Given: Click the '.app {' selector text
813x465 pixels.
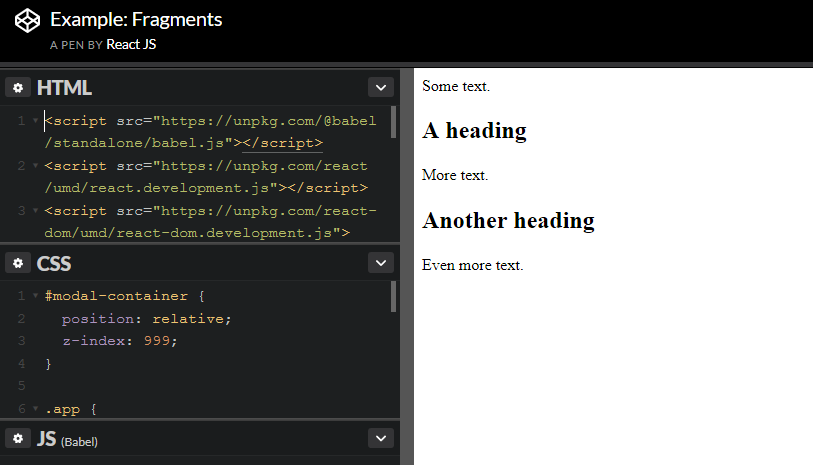Looking at the screenshot, I should pyautogui.click(x=71, y=409).
